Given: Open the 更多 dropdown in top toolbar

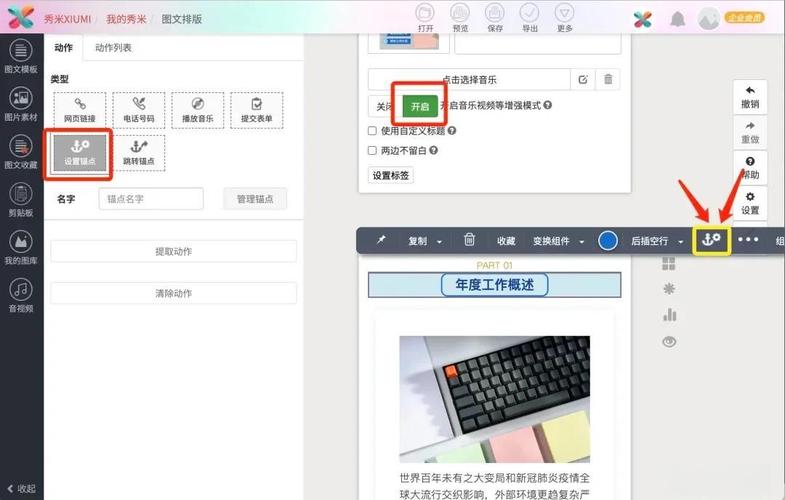Looking at the screenshot, I should click(565, 18).
